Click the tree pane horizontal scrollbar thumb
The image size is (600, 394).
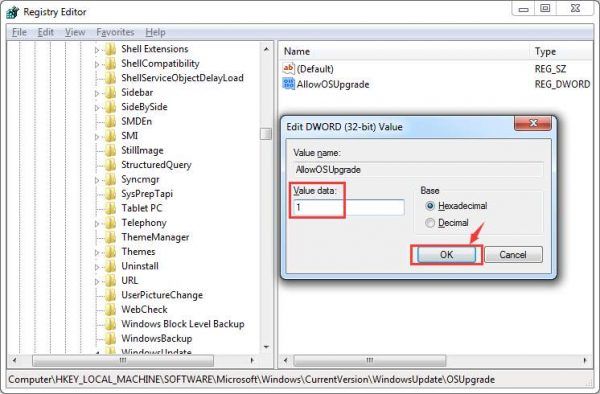[123, 360]
